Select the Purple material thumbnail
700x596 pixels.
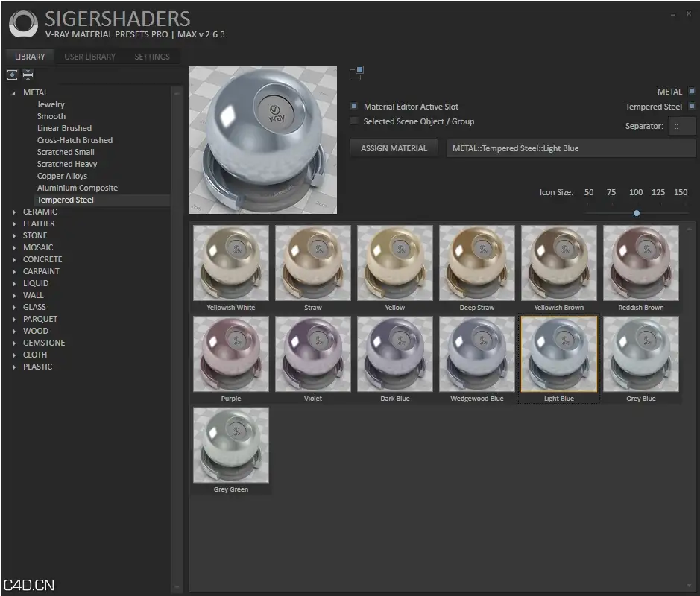pyautogui.click(x=231, y=354)
